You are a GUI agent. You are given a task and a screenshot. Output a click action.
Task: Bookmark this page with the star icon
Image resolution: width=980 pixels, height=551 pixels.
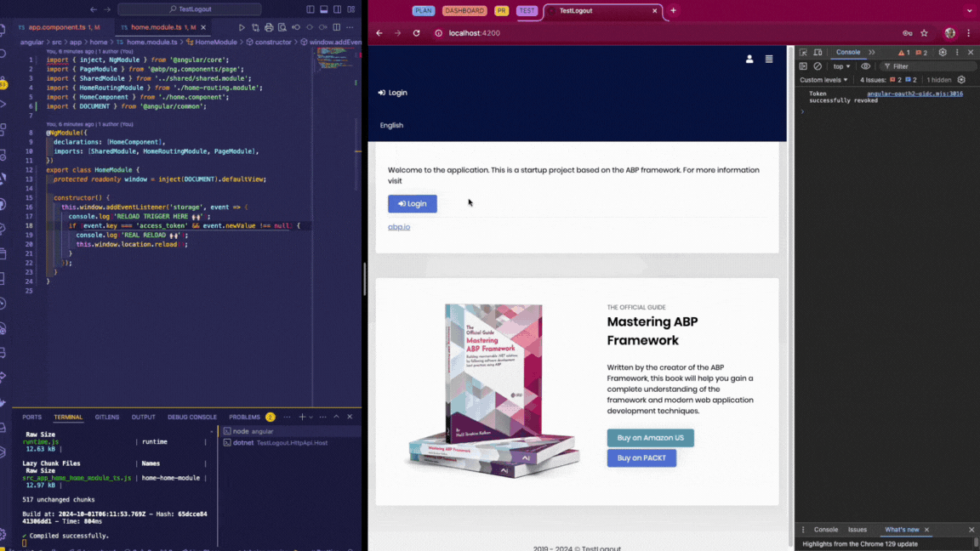(x=924, y=33)
